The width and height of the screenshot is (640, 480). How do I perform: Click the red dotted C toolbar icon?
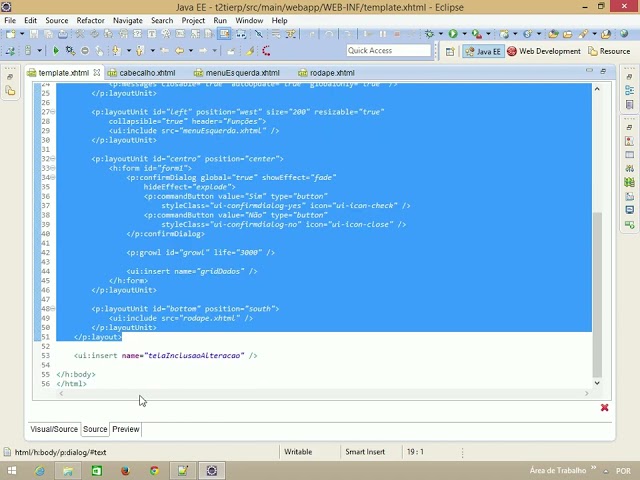click(x=266, y=51)
